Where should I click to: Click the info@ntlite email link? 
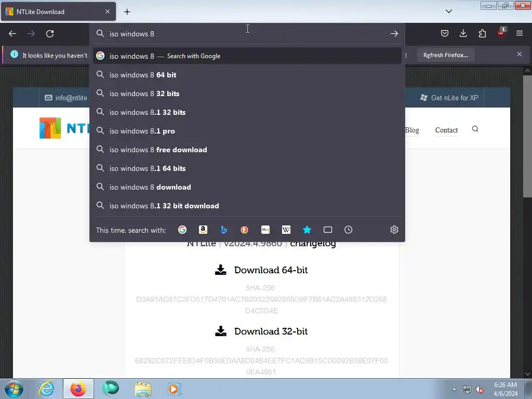(x=67, y=98)
